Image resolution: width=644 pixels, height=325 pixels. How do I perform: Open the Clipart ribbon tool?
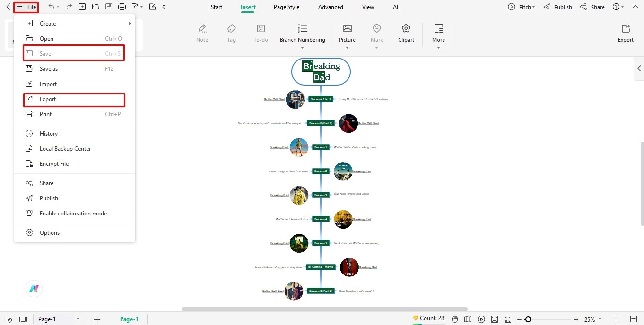pos(406,33)
